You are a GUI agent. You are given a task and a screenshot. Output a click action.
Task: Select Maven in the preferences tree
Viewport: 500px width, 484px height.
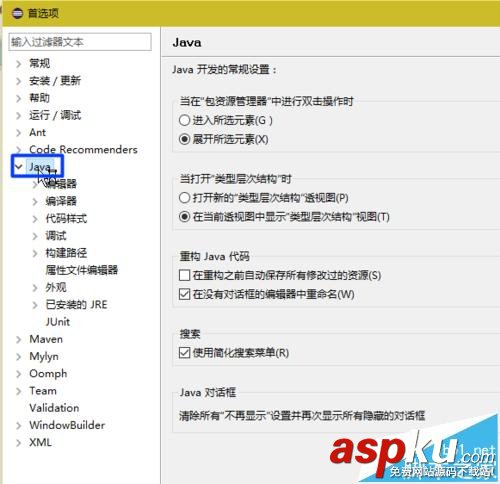pos(46,340)
